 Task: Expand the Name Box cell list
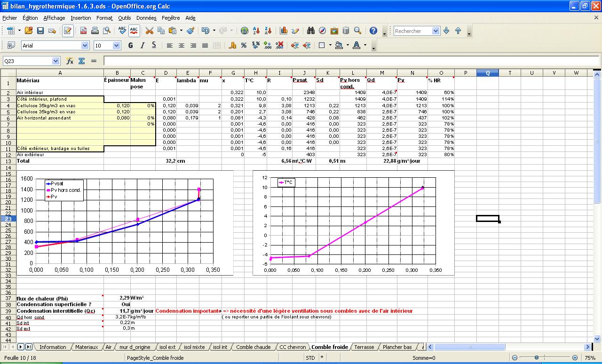pyautogui.click(x=55, y=61)
